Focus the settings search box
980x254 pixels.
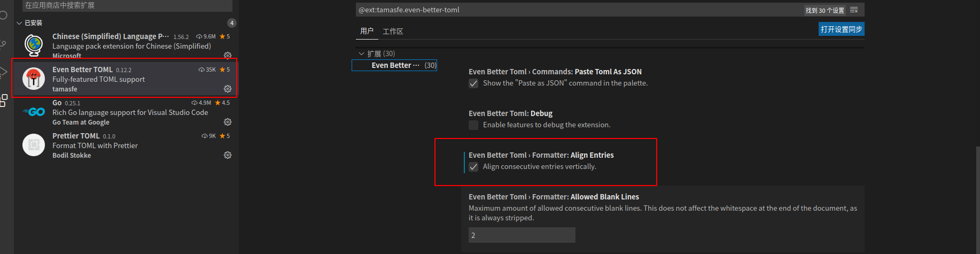click(580, 10)
